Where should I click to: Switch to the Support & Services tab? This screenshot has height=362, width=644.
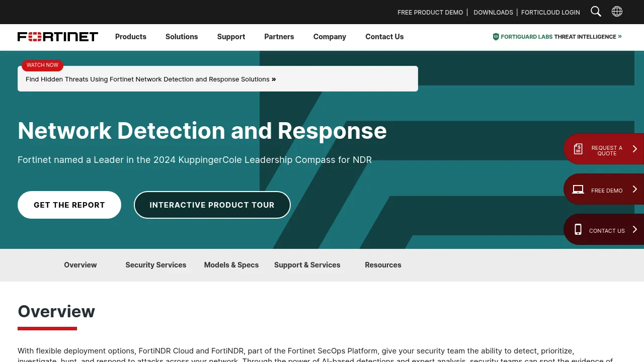click(x=307, y=265)
